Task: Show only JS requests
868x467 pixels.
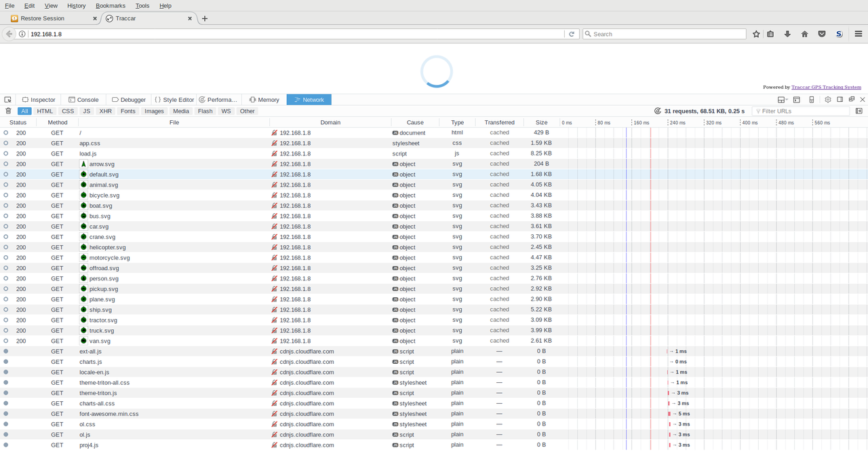Action: click(x=86, y=111)
